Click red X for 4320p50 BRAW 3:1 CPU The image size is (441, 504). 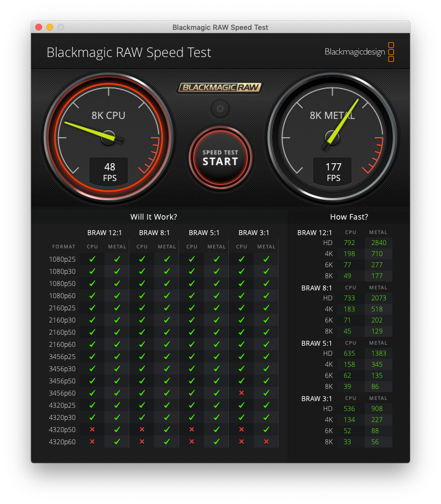[242, 429]
